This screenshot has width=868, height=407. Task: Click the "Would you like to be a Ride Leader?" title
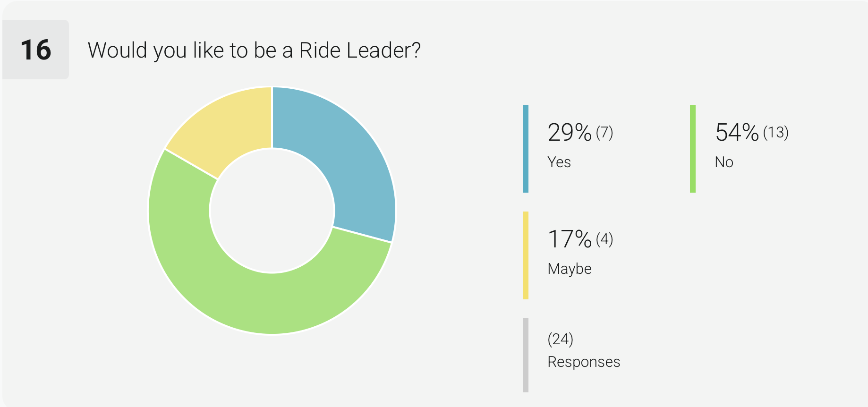click(x=254, y=50)
